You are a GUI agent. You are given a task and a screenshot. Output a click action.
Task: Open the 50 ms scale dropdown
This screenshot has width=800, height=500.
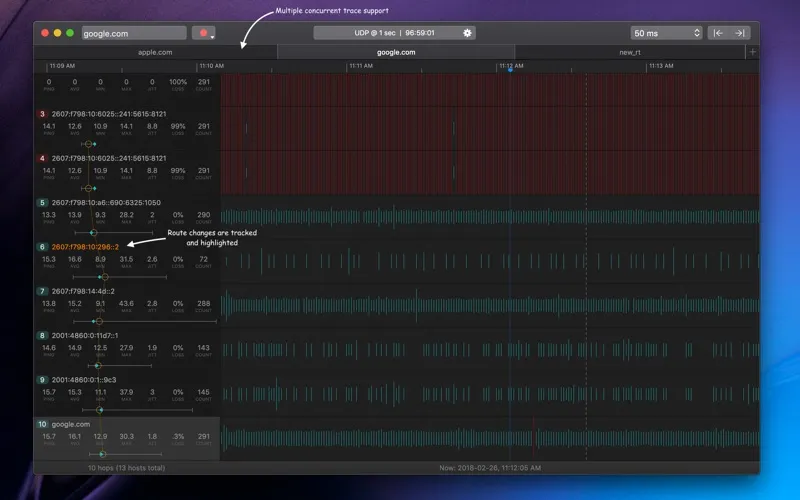[x=666, y=33]
